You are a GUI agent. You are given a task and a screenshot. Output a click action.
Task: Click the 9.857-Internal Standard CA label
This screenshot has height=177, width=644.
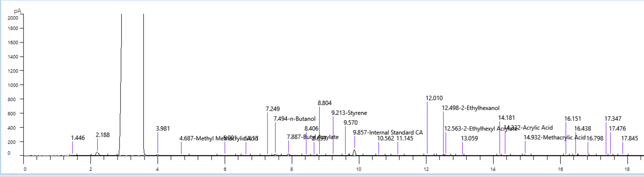click(x=388, y=132)
